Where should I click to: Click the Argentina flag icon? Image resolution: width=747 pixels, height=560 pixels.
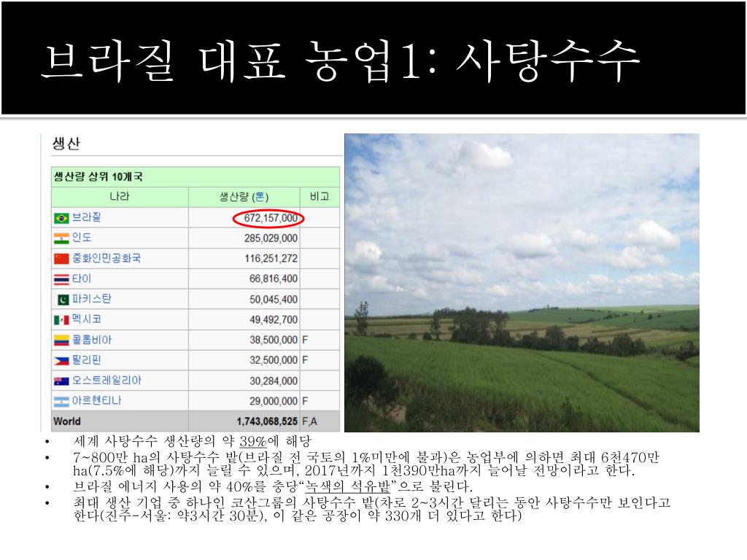(61, 402)
